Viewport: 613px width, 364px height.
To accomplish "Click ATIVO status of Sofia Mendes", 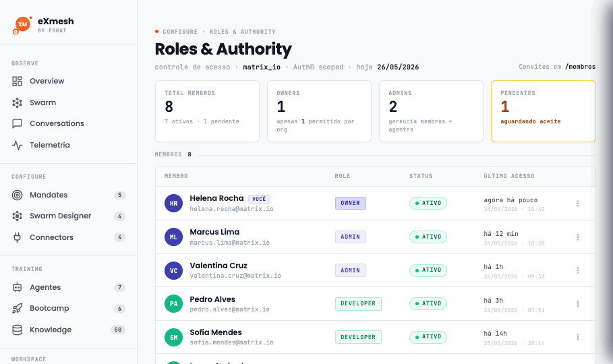I will pyautogui.click(x=428, y=337).
